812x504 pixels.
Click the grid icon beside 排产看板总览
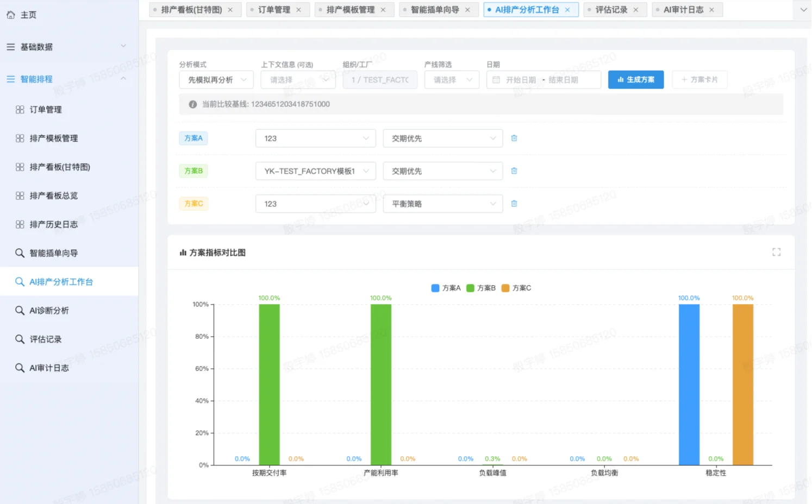[20, 196]
